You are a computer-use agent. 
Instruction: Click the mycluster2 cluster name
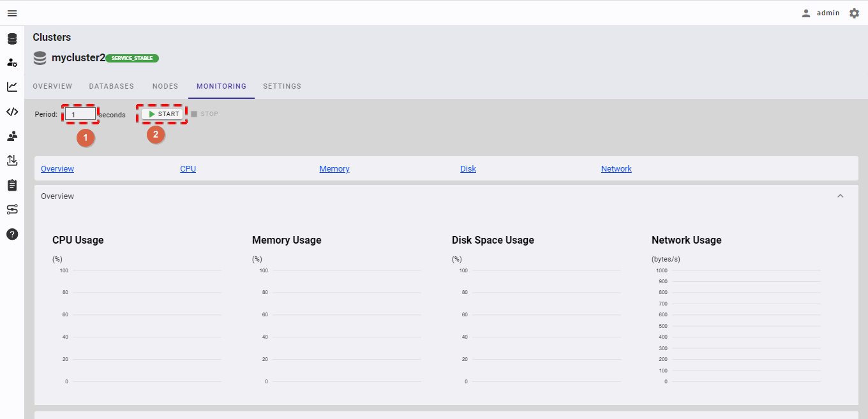pyautogui.click(x=79, y=57)
